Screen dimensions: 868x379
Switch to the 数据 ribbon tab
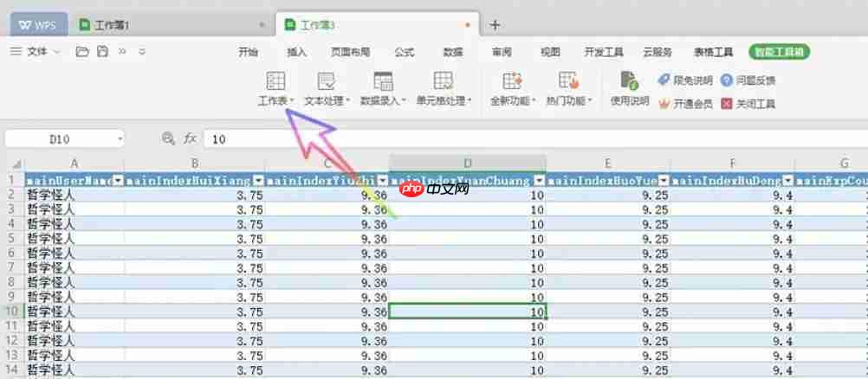(x=453, y=52)
